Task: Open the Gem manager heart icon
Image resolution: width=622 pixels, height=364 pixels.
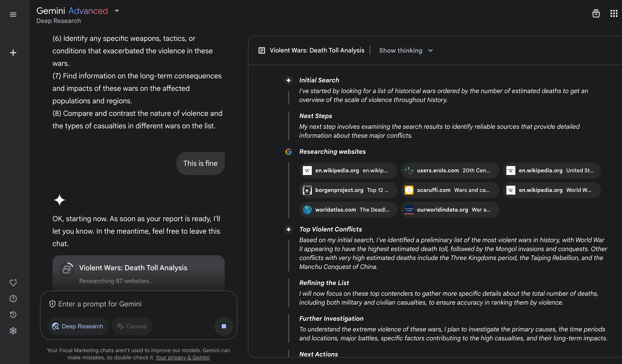Action: click(x=13, y=283)
